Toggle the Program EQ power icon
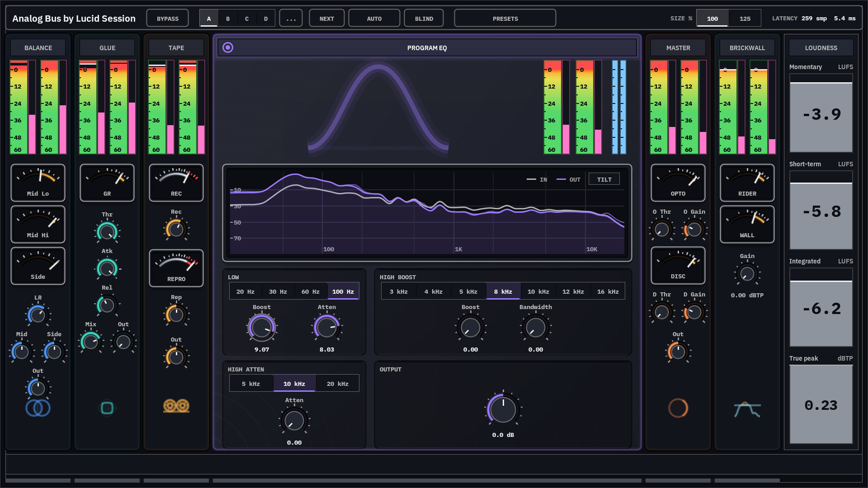868x488 pixels. 228,47
